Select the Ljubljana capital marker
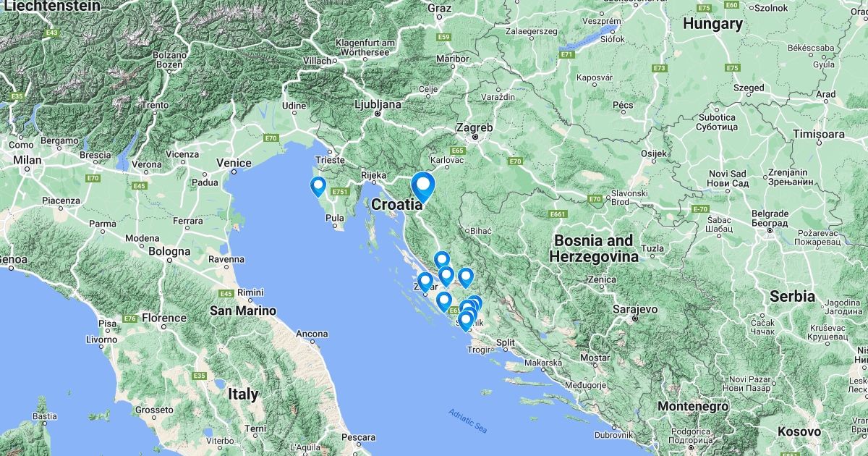The image size is (868, 456). tap(378, 114)
